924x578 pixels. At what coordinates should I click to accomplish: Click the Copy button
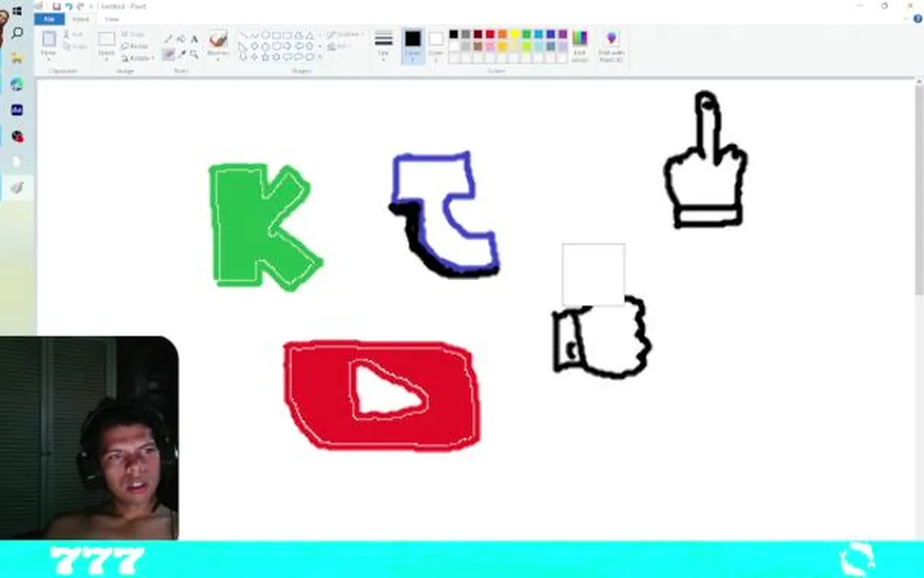pyautogui.click(x=75, y=46)
